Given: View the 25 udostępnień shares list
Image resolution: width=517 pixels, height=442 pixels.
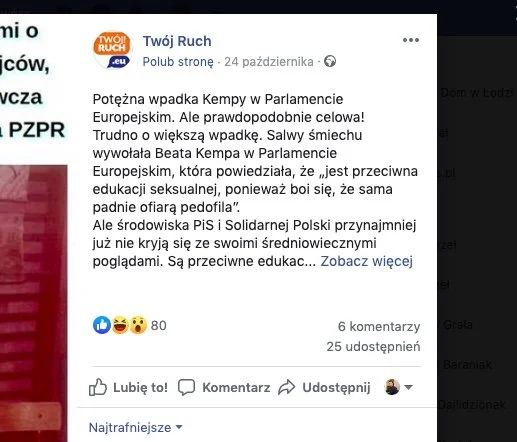Looking at the screenshot, I should pos(373,347).
